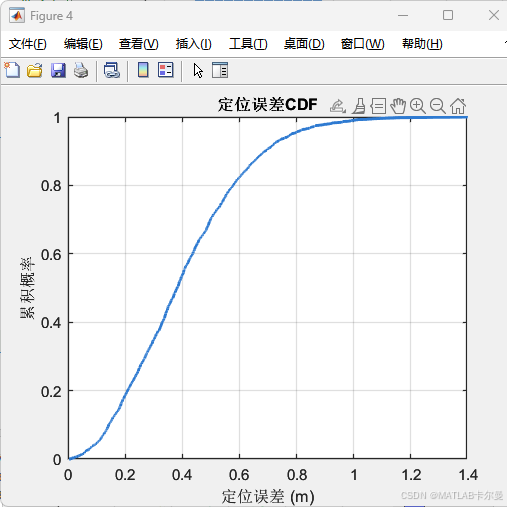Open the 查看(V) menu

pyautogui.click(x=139, y=44)
